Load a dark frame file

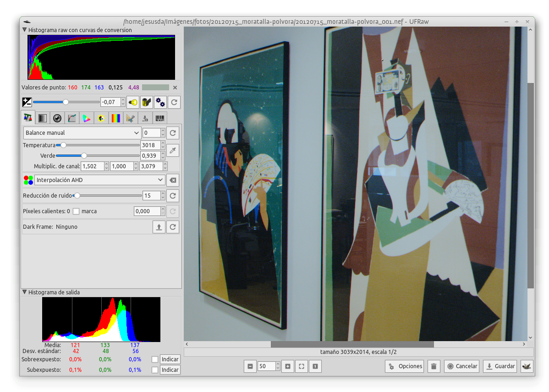pyautogui.click(x=159, y=227)
